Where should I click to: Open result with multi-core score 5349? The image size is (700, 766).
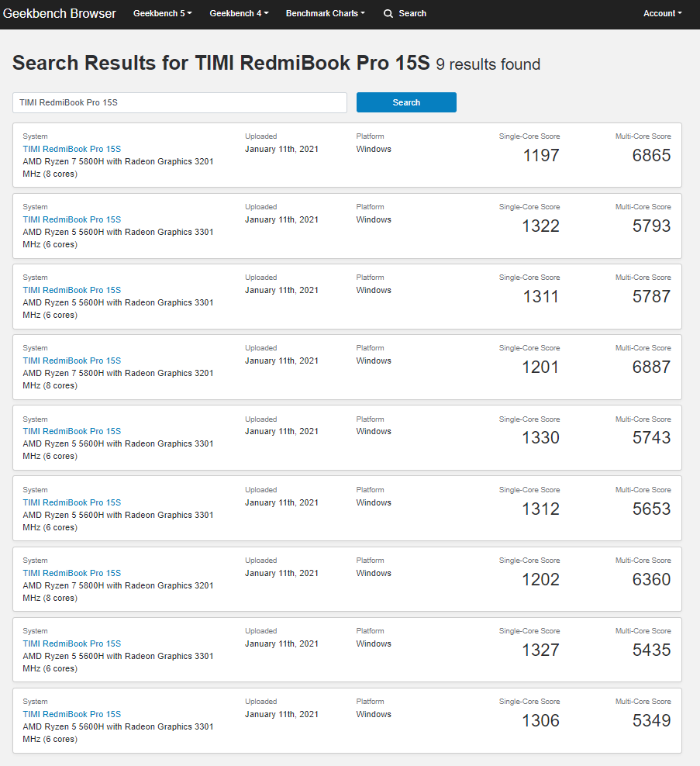coord(71,714)
